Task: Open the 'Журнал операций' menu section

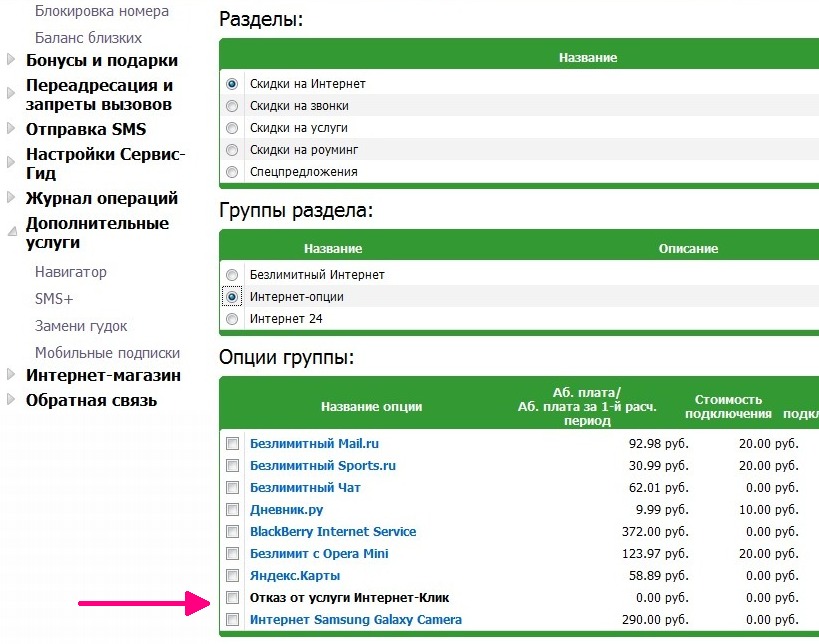Action: point(102,198)
